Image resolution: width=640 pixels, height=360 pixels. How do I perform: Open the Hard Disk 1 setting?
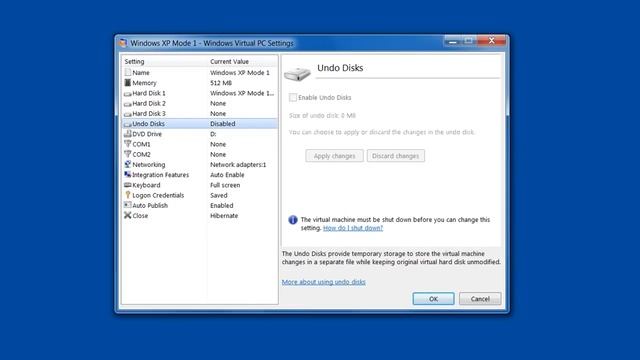200,93
